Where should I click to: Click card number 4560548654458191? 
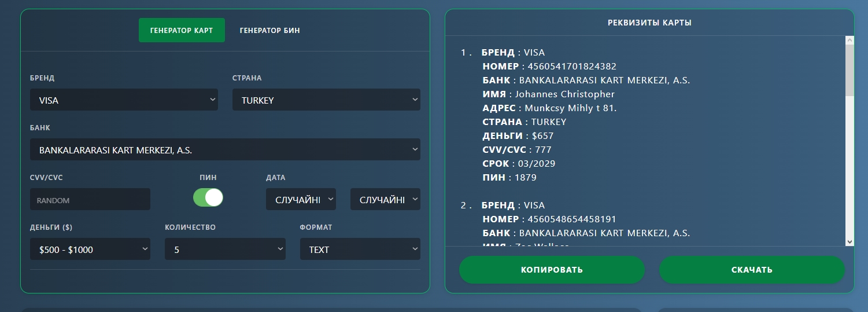pyautogui.click(x=571, y=219)
